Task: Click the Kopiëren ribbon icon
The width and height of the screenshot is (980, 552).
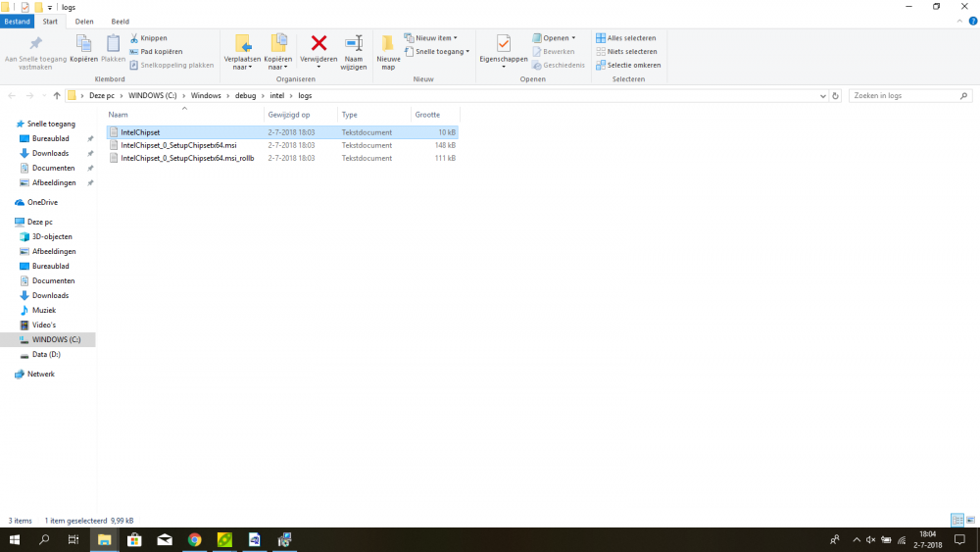Action: (x=83, y=49)
